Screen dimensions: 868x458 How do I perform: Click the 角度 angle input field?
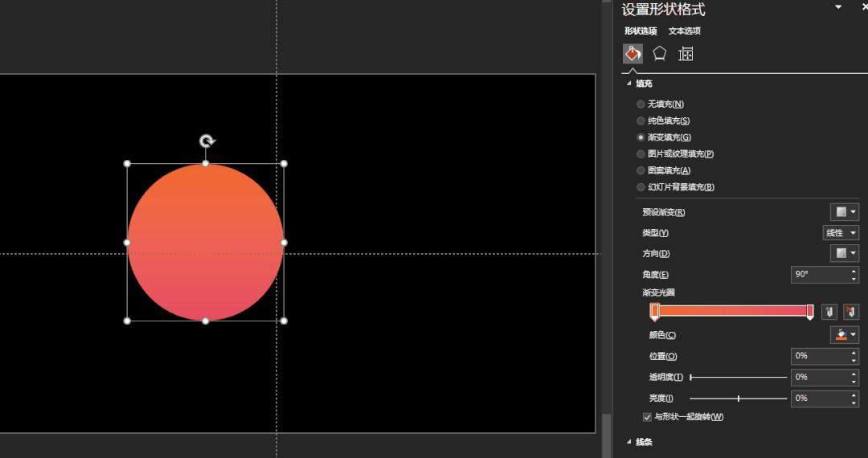(818, 275)
